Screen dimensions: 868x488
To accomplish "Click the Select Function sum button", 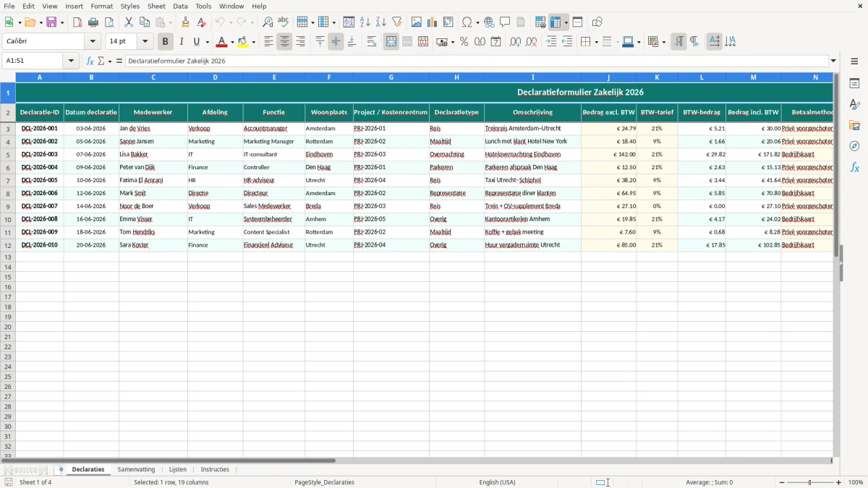I will (101, 61).
